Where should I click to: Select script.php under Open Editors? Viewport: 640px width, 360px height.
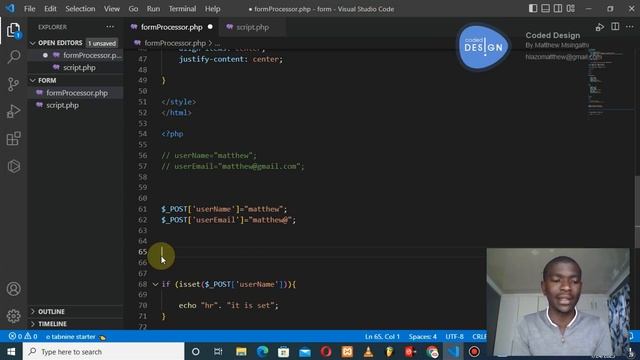[x=75, y=68]
